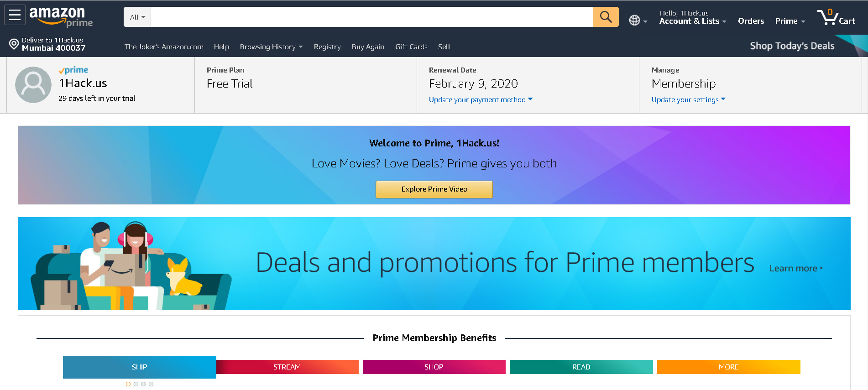The width and height of the screenshot is (868, 390).
Task: Click the delivery location pin icon
Action: click(14, 44)
